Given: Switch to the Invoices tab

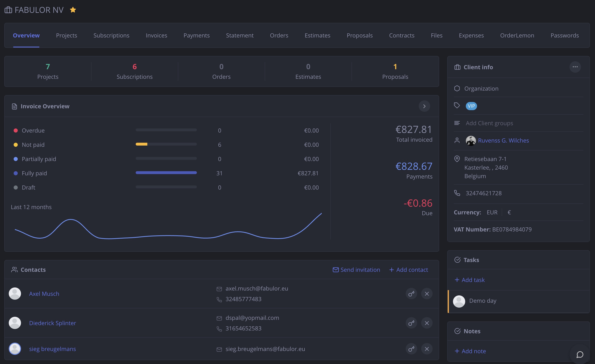Looking at the screenshot, I should pyautogui.click(x=156, y=35).
